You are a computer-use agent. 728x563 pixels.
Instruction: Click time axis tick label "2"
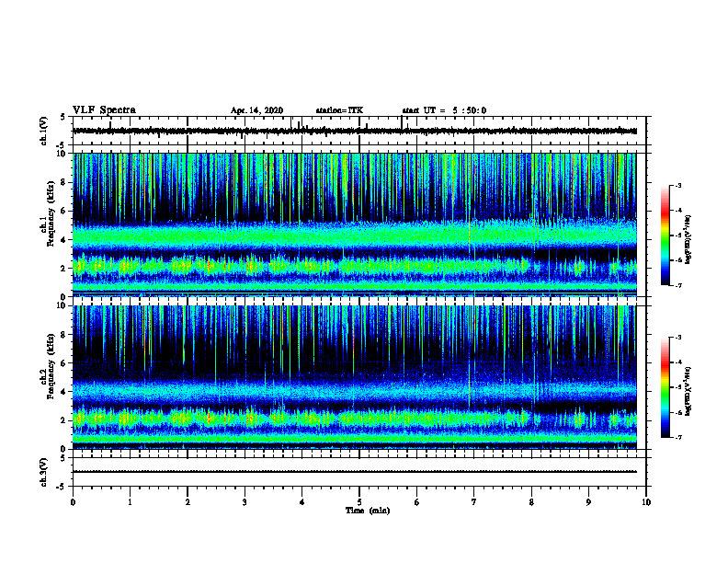(x=188, y=502)
